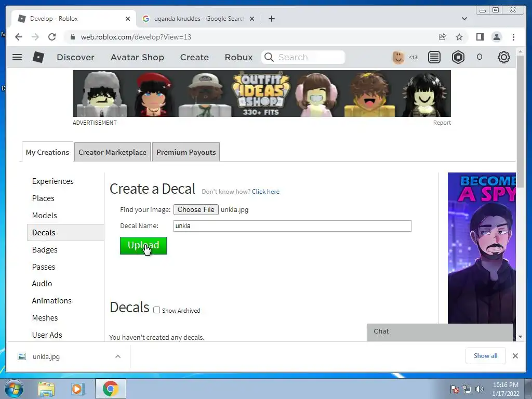Open the Windows Start button

(14, 389)
